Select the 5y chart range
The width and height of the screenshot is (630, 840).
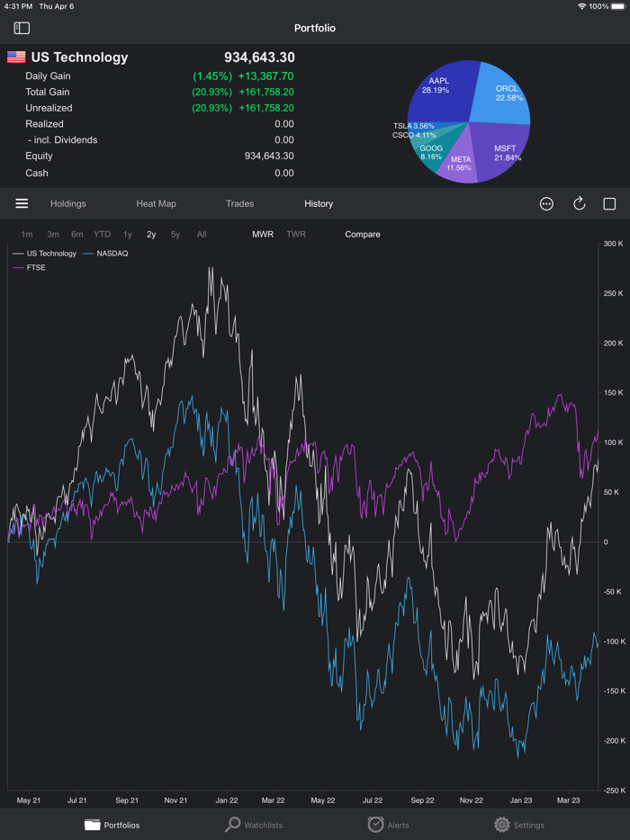coord(175,234)
